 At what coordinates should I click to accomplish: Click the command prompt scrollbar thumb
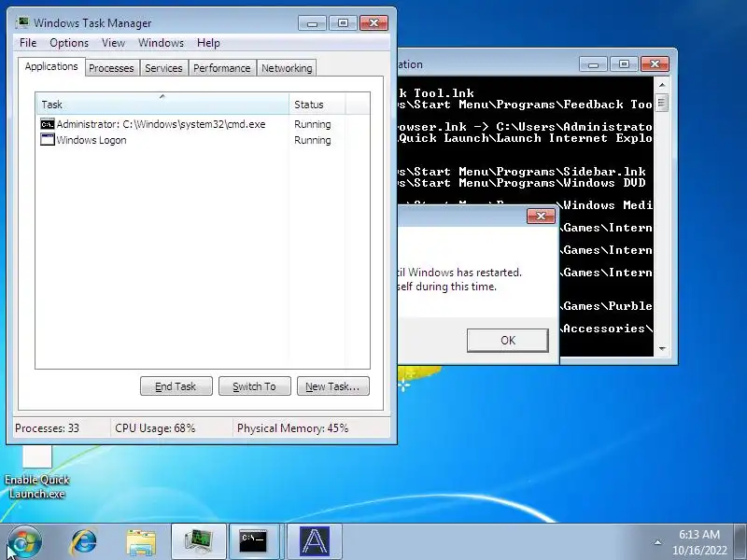coord(662,103)
